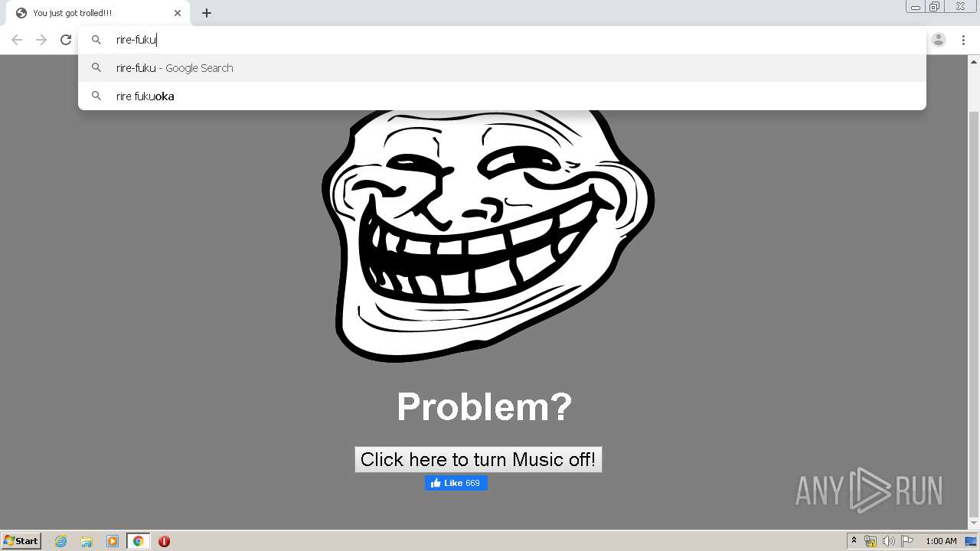Click the 'Problem?' heading text
The height and width of the screenshot is (551, 980).
(485, 407)
